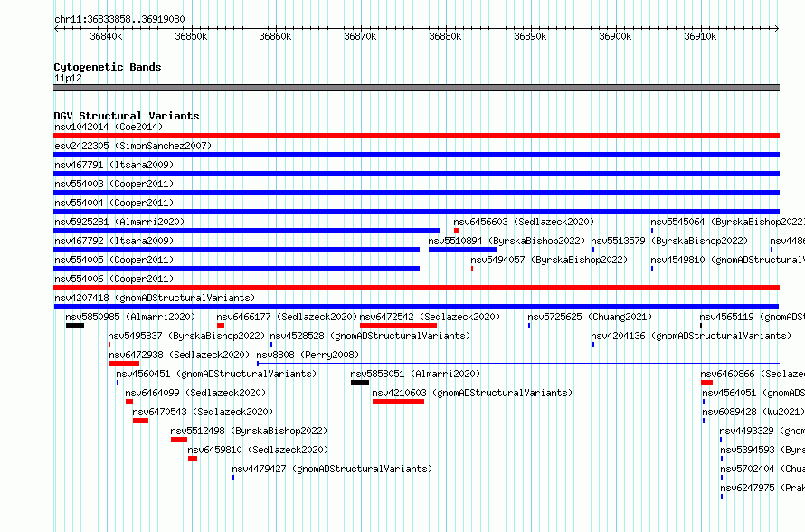Screen dimensions: 805x532
Task: Open nsv6466177 (Sedlazeck2020) variant
Action: [x=287, y=317]
